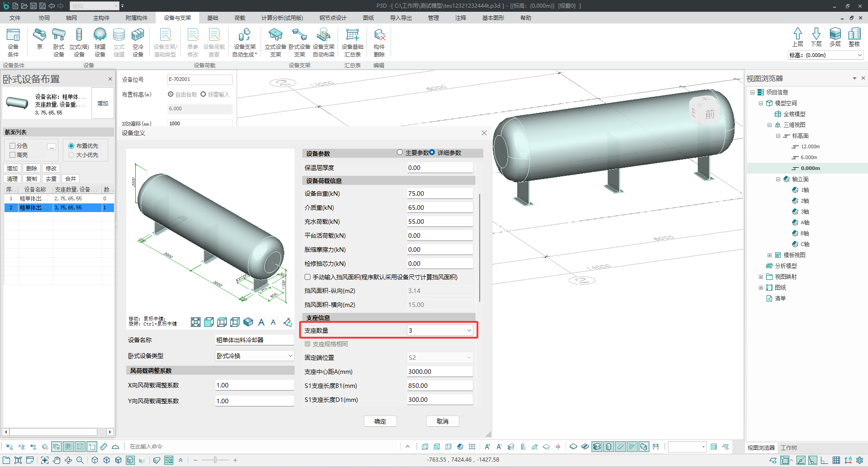Enable manual wind area input checkbox
This screenshot has width=868, height=467.
tap(308, 277)
